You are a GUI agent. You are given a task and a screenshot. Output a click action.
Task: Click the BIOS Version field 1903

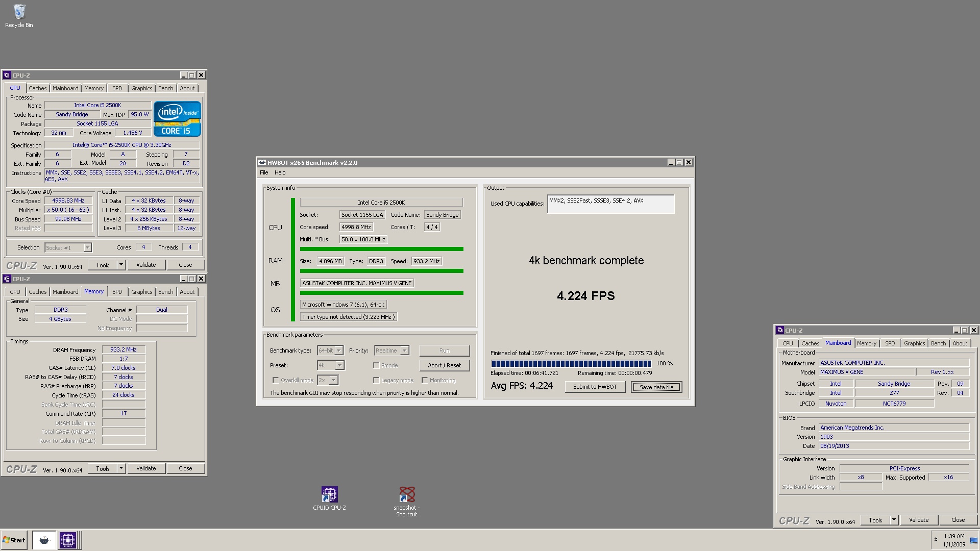click(894, 437)
